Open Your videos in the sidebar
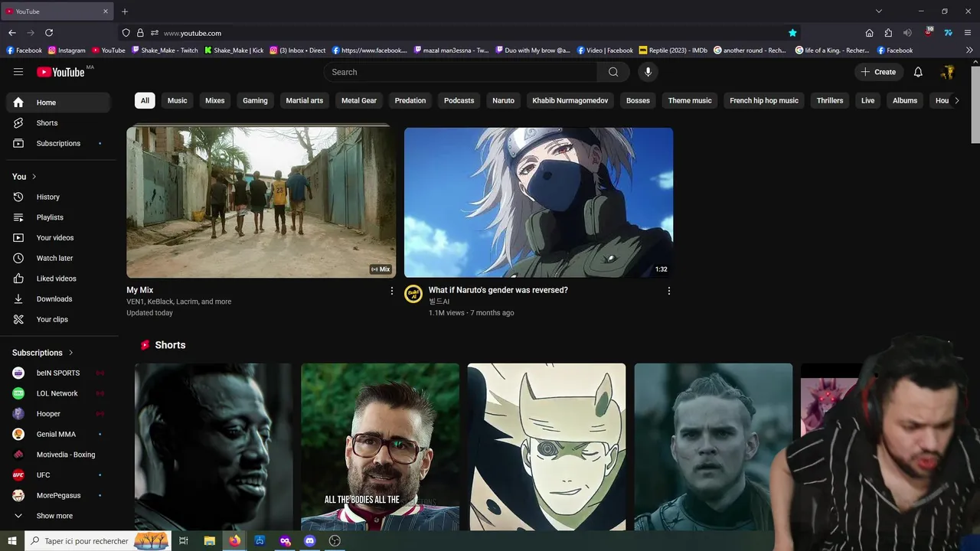Viewport: 980px width, 551px height. click(60, 238)
